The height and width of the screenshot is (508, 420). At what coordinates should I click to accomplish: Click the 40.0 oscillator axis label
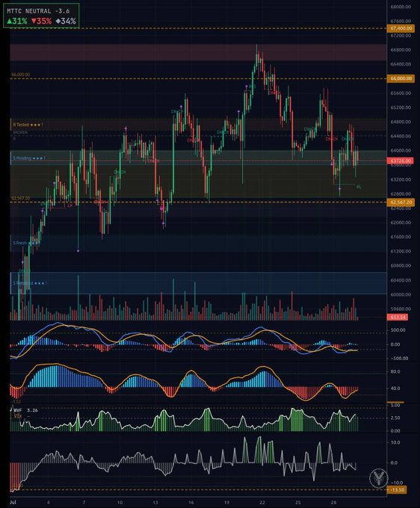pyautogui.click(x=395, y=388)
